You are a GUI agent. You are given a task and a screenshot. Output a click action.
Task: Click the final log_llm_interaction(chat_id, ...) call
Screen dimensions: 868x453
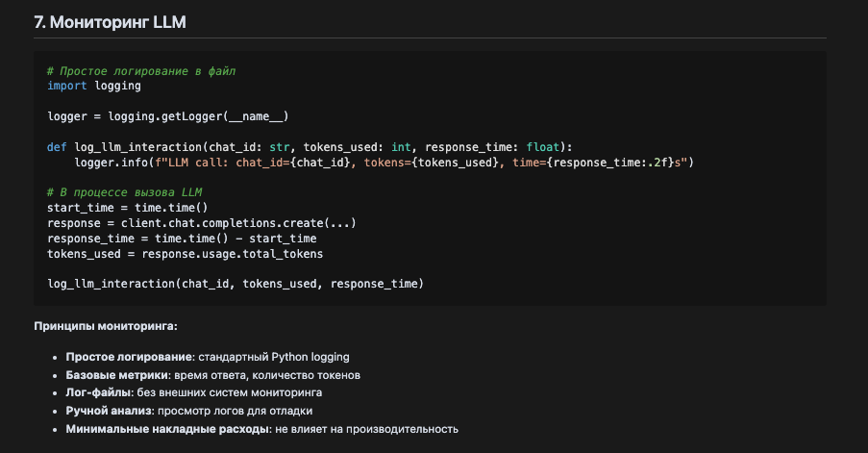236,284
